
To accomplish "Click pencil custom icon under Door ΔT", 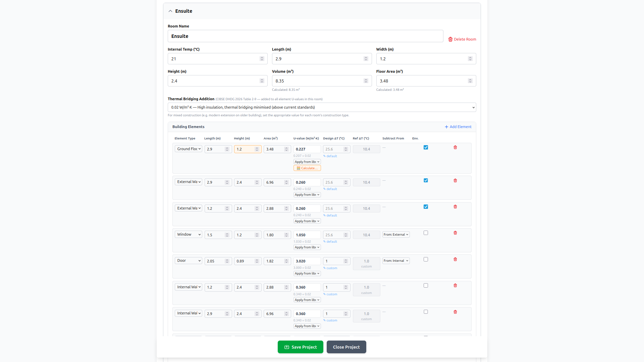I will (x=324, y=268).
